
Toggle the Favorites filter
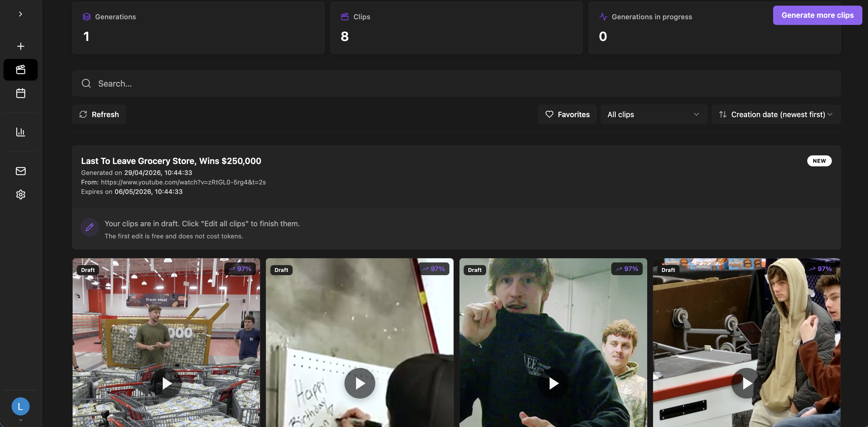567,114
